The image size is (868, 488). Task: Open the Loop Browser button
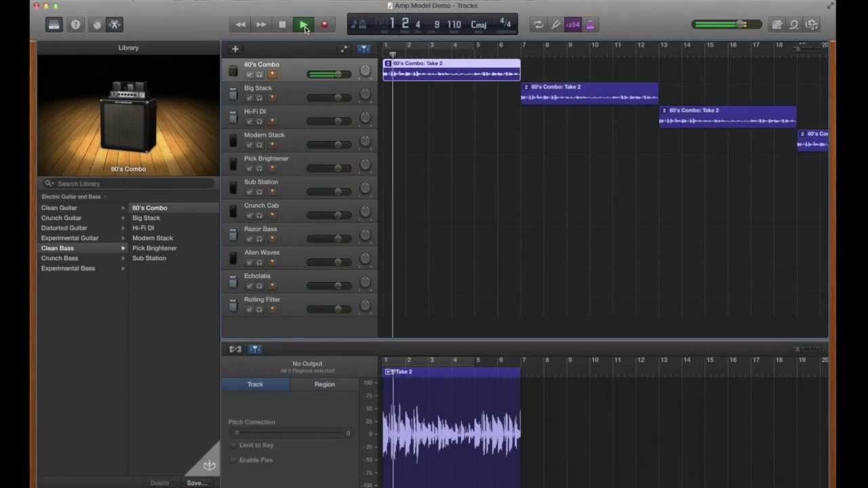tap(794, 25)
